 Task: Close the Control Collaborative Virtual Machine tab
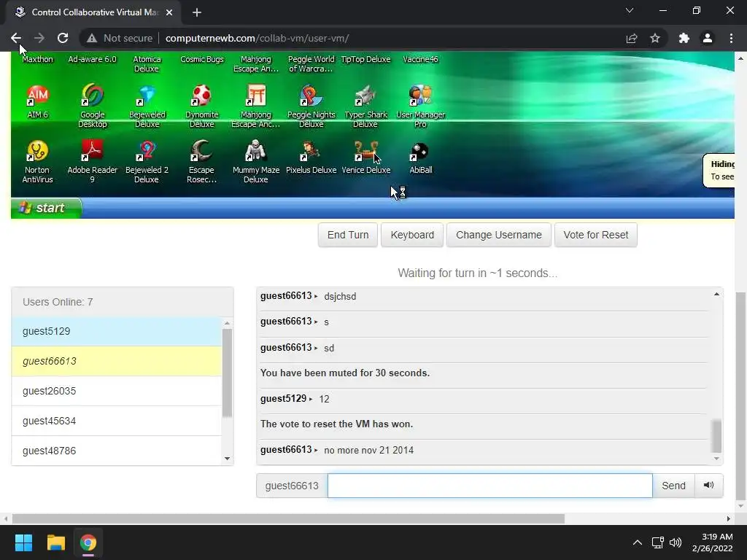[169, 12]
